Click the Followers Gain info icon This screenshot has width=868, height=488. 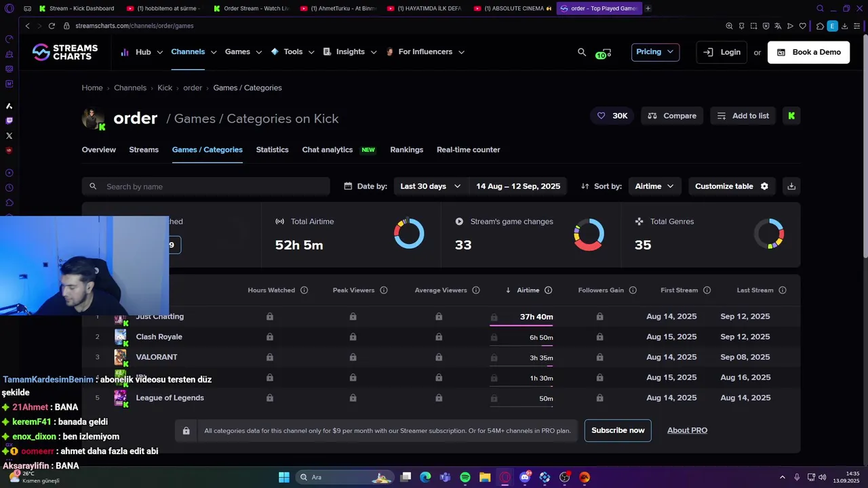[633, 290]
